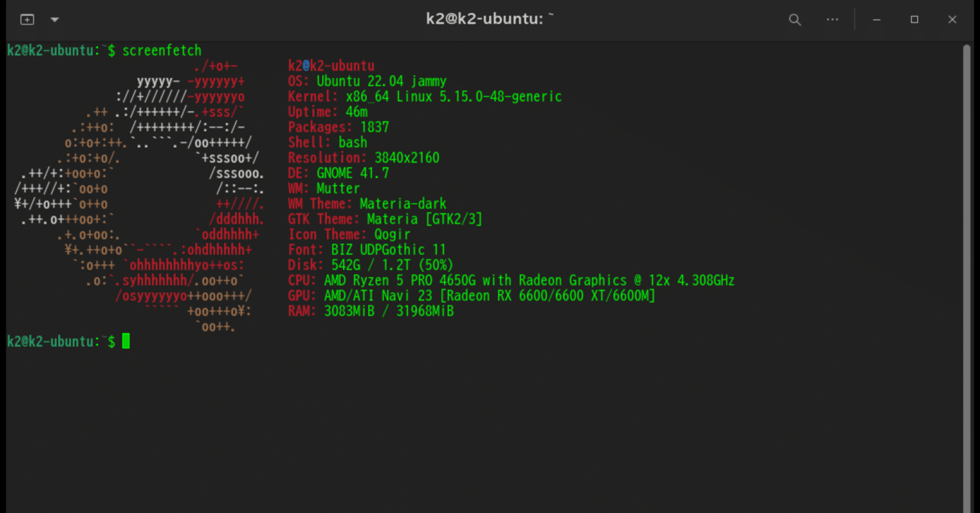The height and width of the screenshot is (513, 980).
Task: Click the Packages count 1837
Action: point(374,127)
